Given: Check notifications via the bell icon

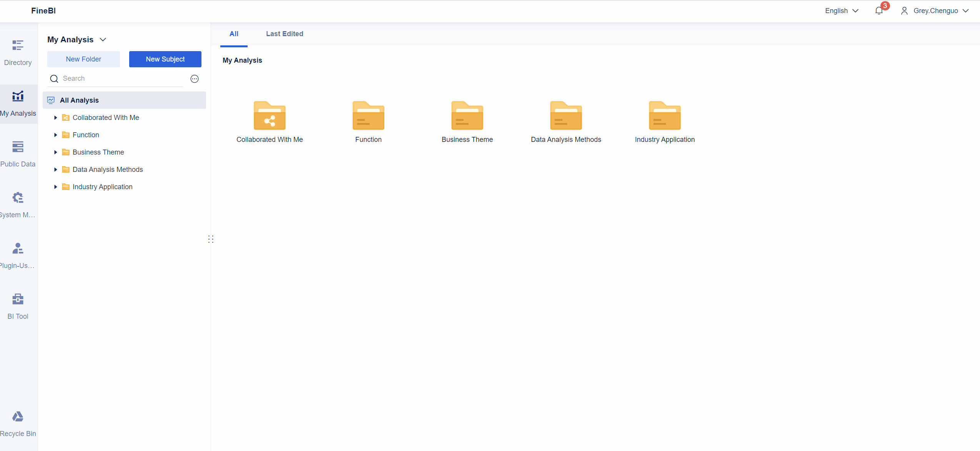Looking at the screenshot, I should coord(879,10).
